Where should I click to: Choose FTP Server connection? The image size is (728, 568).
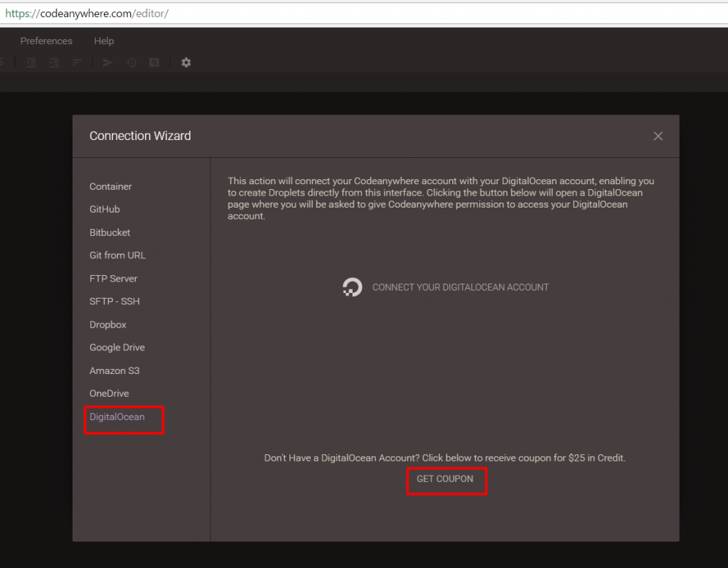[x=113, y=279]
